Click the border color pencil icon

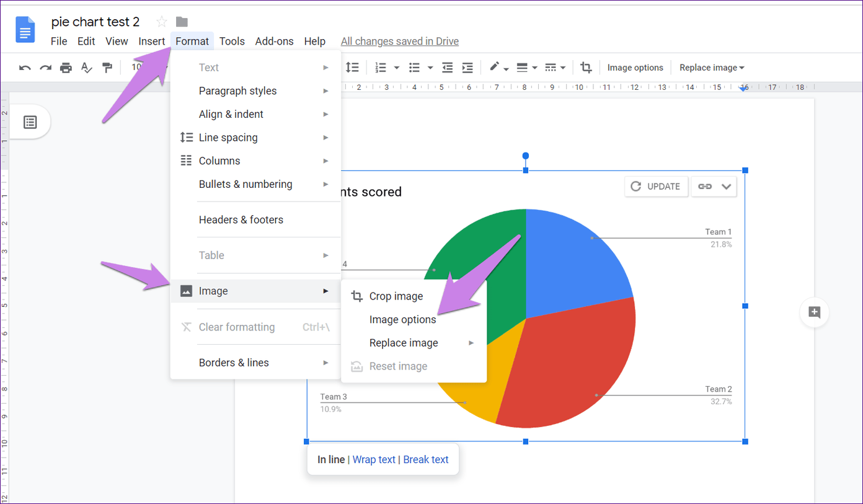click(495, 67)
